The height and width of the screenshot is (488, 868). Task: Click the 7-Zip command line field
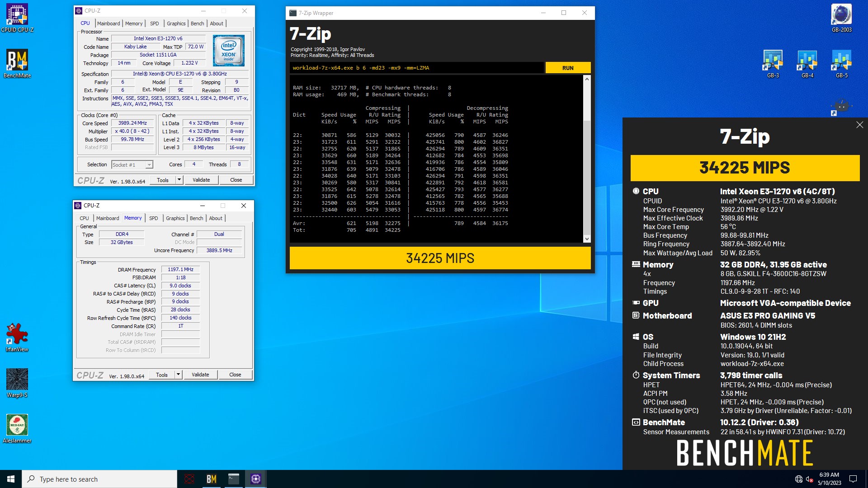[416, 68]
